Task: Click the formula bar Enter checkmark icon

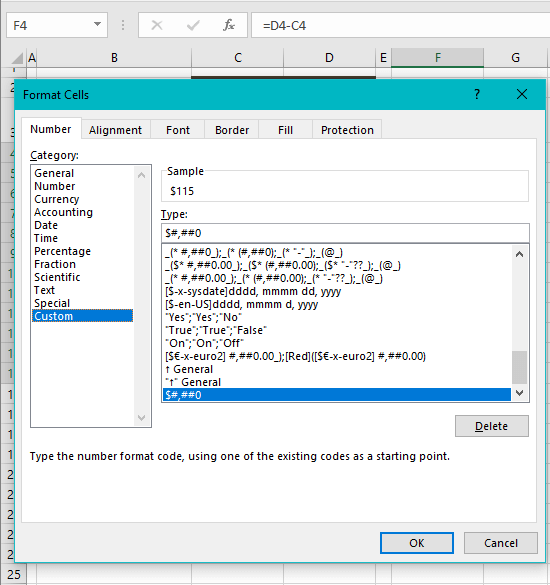Action: tap(193, 25)
